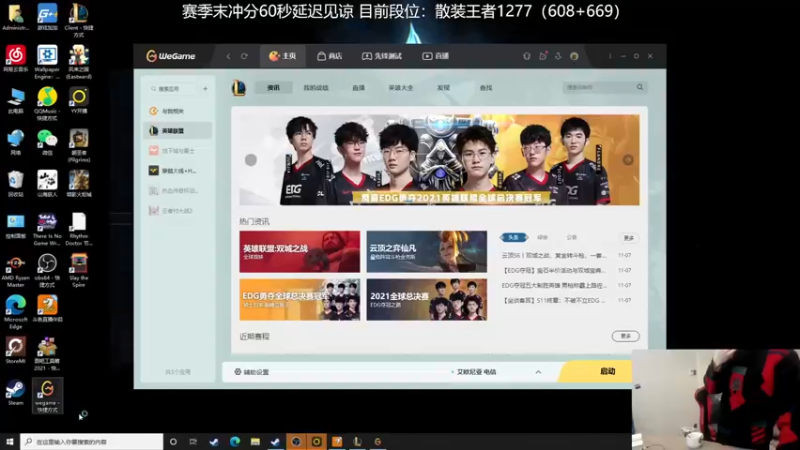Open the 先锋测试 tab
This screenshot has height=450, width=800.
(x=382, y=56)
